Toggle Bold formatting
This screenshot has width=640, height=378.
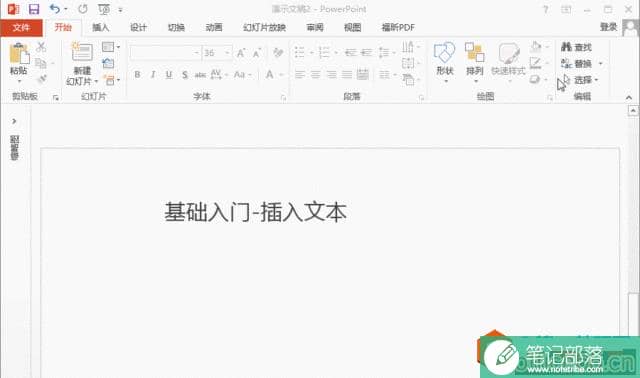coord(137,74)
